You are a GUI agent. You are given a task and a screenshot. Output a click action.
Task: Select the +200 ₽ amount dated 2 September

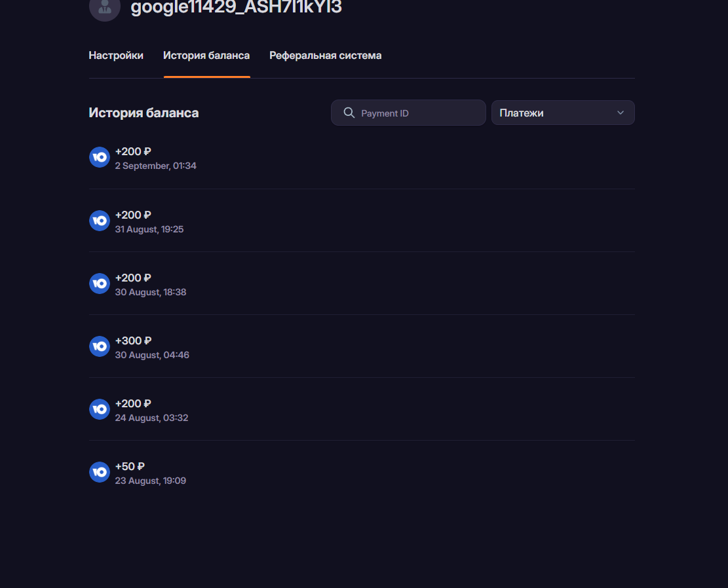(x=133, y=152)
